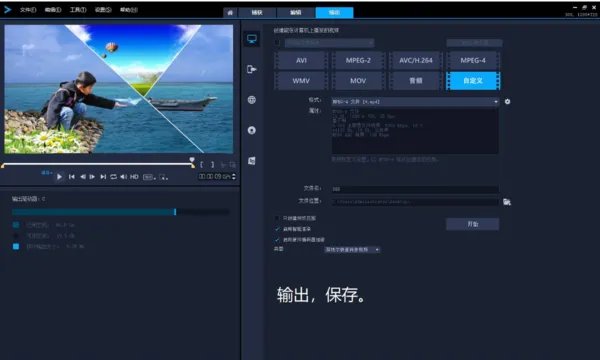Open the Edit (编辑) menu
600x360 pixels.
click(x=53, y=10)
